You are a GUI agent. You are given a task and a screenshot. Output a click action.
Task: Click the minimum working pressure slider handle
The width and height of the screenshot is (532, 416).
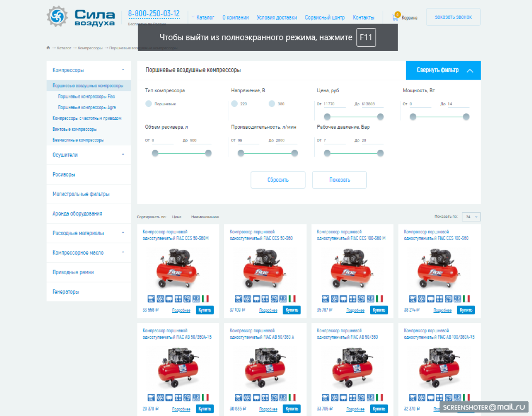[327, 153]
